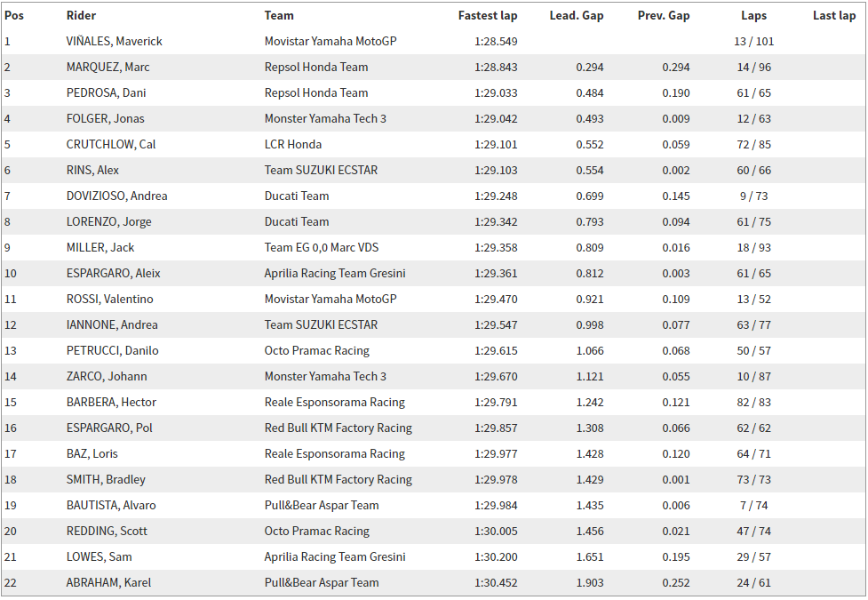Click the Pos column header
The width and height of the screenshot is (868, 600).
(14, 15)
